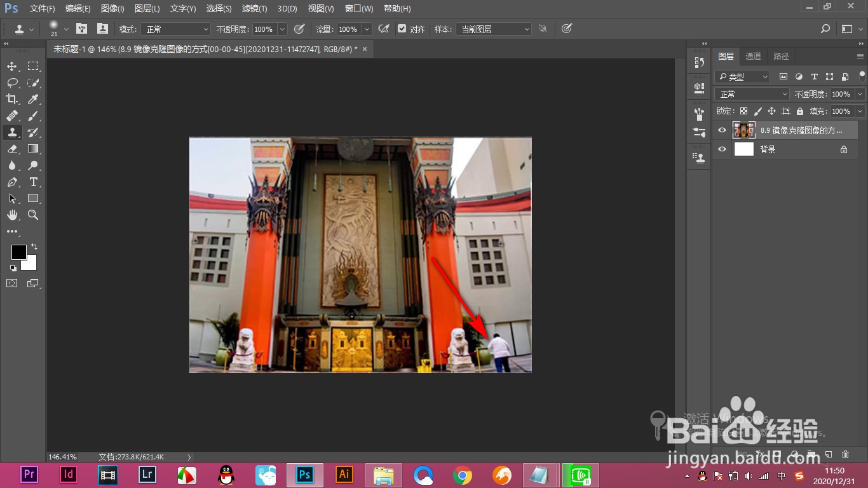Viewport: 868px width, 488px height.
Task: Select the Blur tool
Action: (x=12, y=165)
